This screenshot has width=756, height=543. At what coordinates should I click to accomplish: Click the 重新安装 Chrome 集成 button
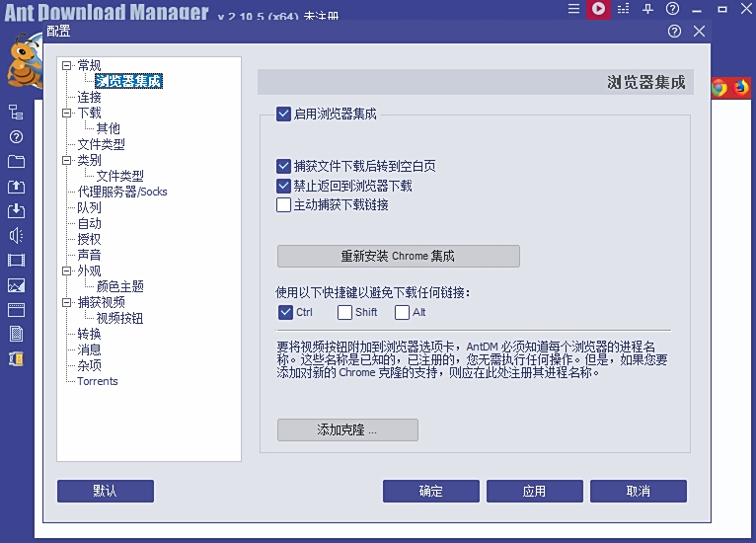tap(398, 257)
